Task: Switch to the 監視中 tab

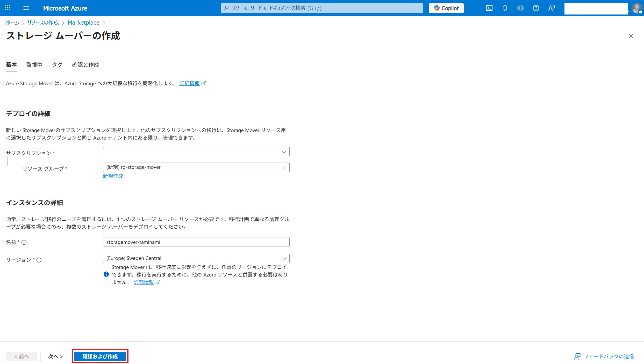Action: pos(34,65)
